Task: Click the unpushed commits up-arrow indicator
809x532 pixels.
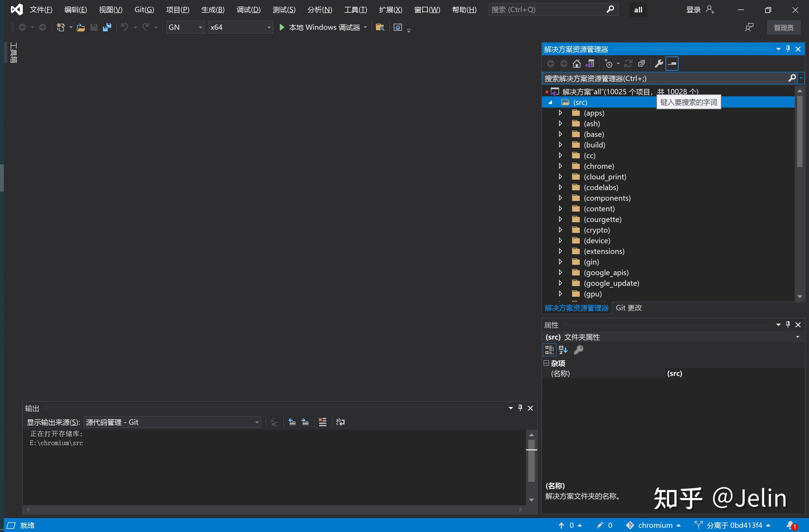Action: [x=570, y=525]
